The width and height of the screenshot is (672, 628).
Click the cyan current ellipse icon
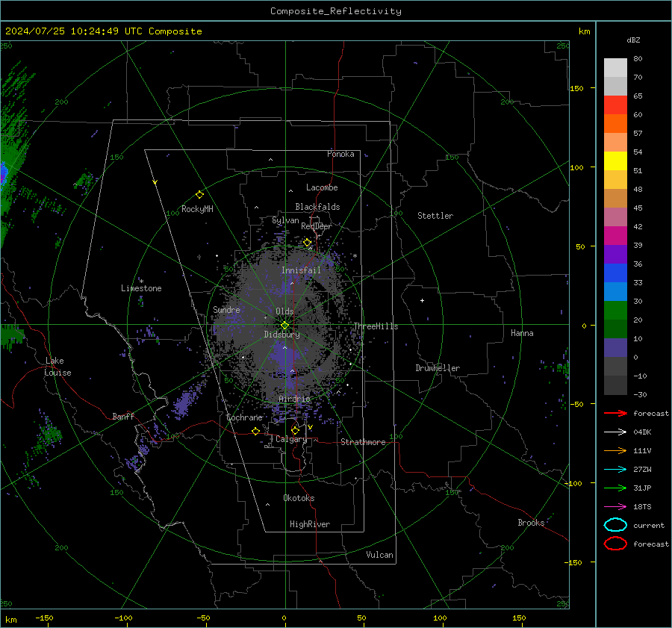[x=615, y=525]
